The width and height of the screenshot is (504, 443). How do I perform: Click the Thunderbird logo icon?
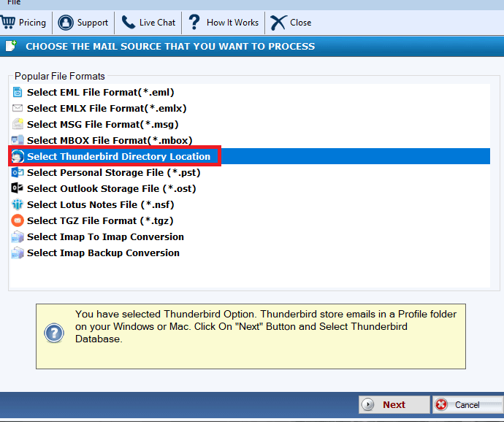tap(18, 156)
